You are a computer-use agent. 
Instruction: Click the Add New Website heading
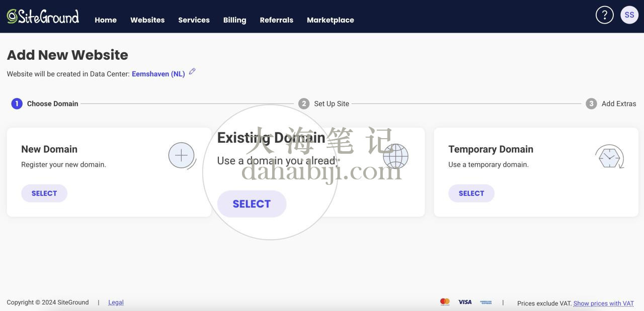(x=67, y=55)
